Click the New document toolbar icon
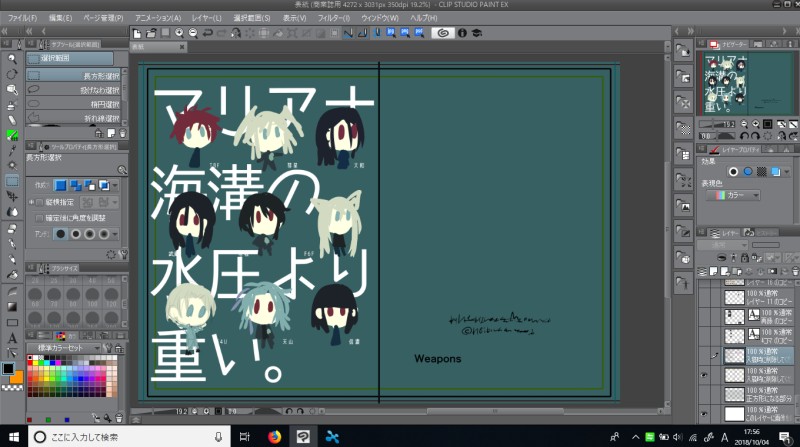The height and width of the screenshot is (447, 800). (x=137, y=33)
